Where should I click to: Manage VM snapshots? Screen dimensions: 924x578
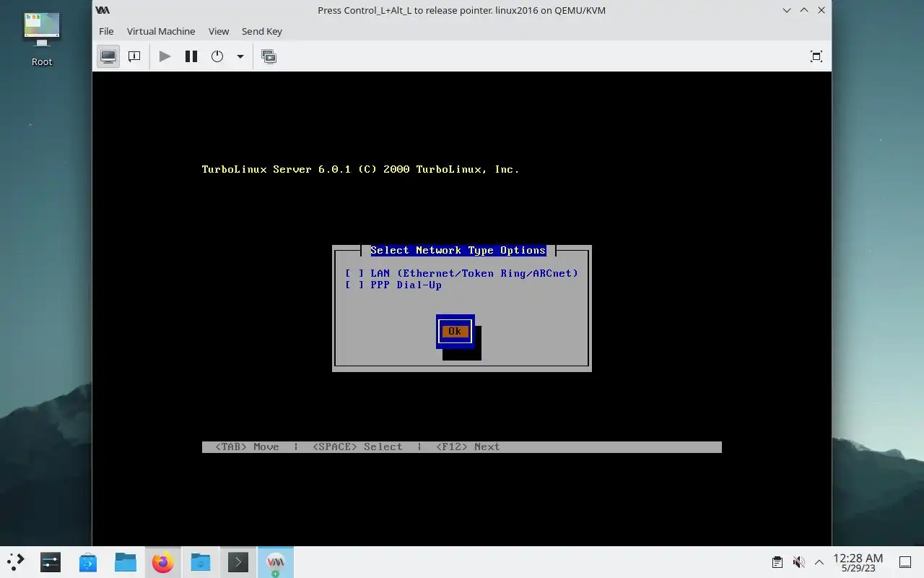coord(269,56)
